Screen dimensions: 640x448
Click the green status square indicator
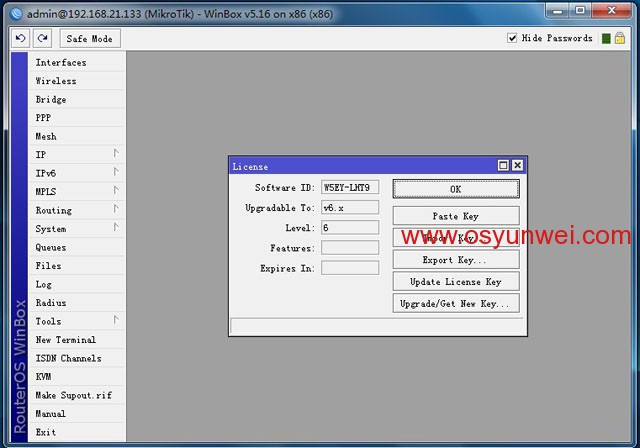tap(606, 38)
